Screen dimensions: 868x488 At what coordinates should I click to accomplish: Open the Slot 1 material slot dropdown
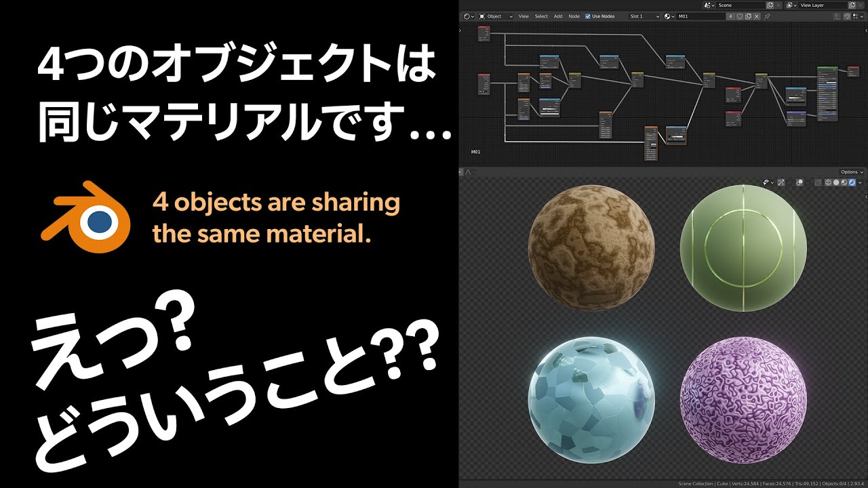pos(644,16)
